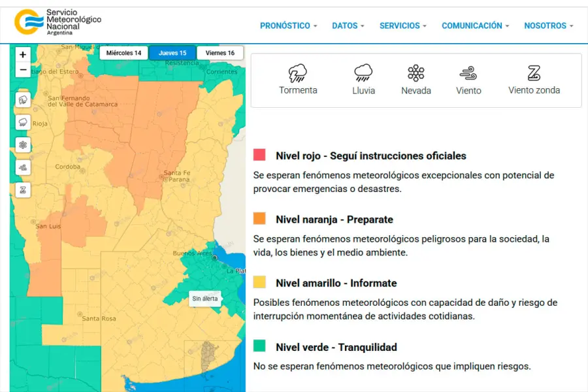The height and width of the screenshot is (392, 588).
Task: Toggle the storm layer button on the map sidebar
Action: (23, 100)
